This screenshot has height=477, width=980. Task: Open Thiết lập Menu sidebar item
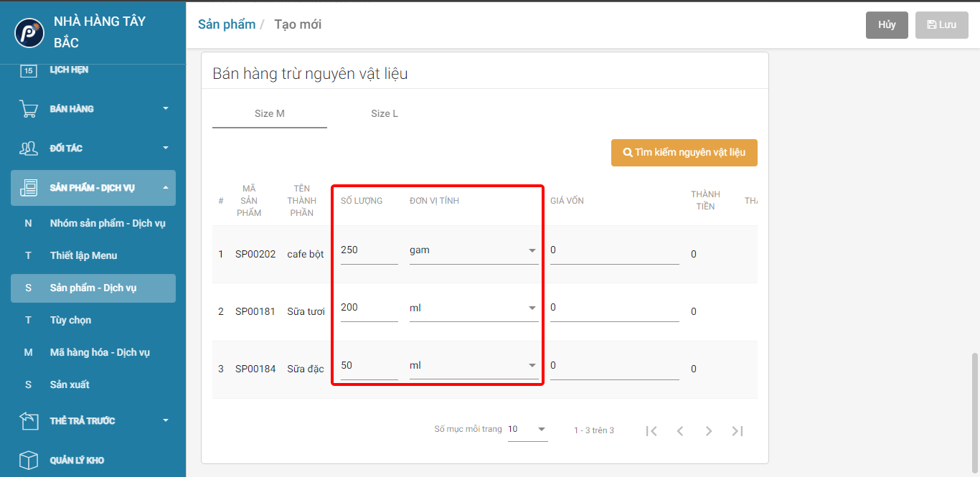83,255
